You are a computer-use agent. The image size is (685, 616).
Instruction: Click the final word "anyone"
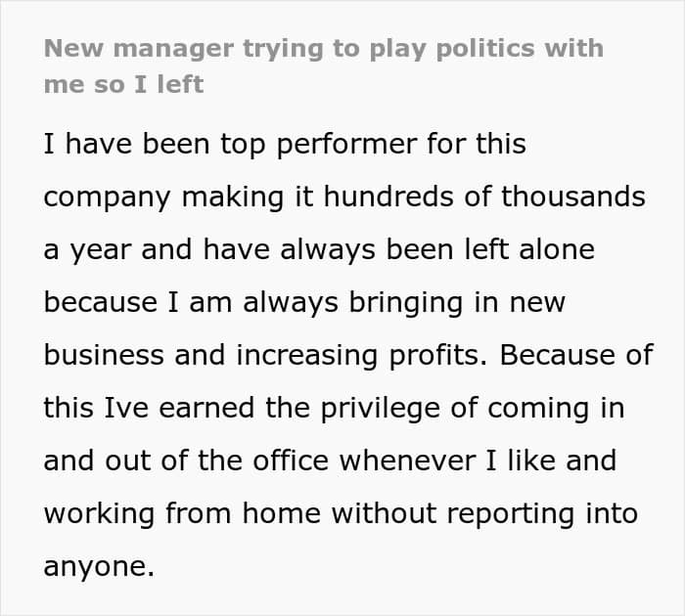[98, 567]
